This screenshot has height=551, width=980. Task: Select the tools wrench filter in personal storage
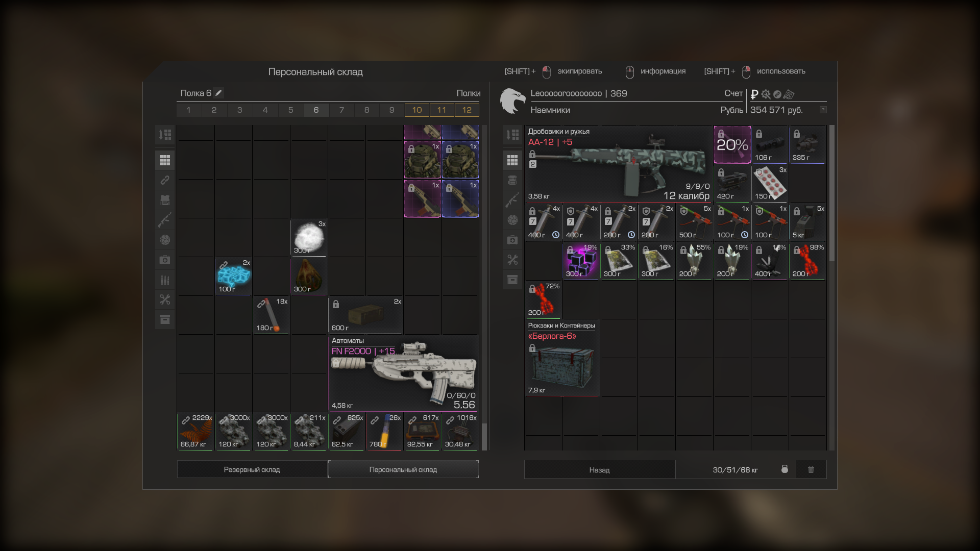(165, 299)
